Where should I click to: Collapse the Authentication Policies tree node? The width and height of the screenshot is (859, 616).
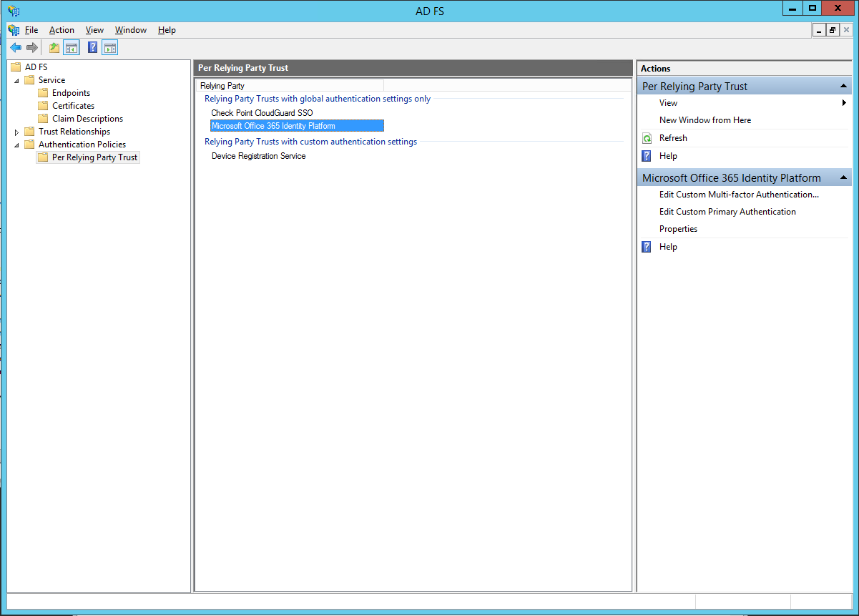[17, 145]
